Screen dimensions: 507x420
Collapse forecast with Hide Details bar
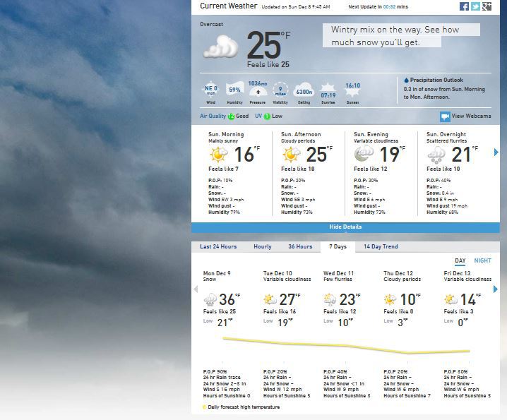tap(345, 227)
